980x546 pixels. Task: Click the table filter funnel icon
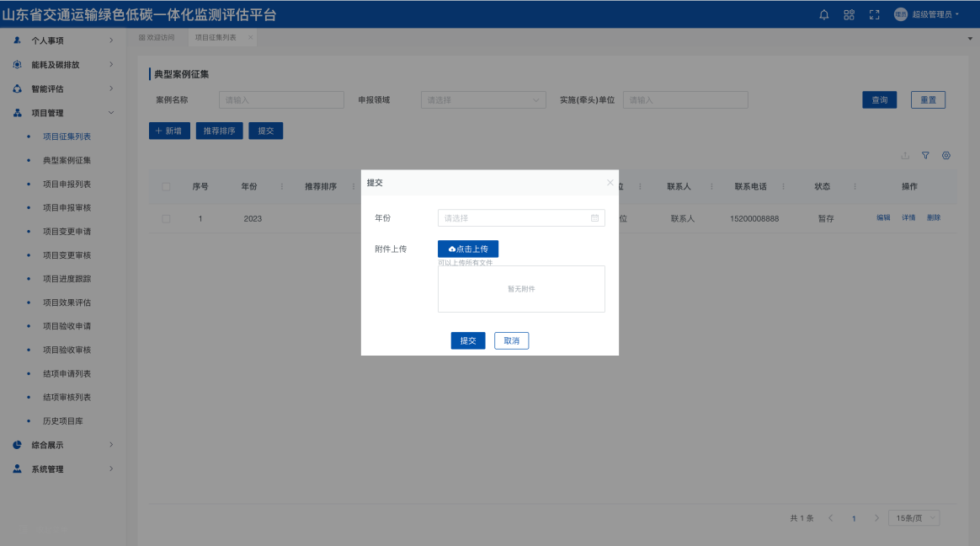[925, 156]
